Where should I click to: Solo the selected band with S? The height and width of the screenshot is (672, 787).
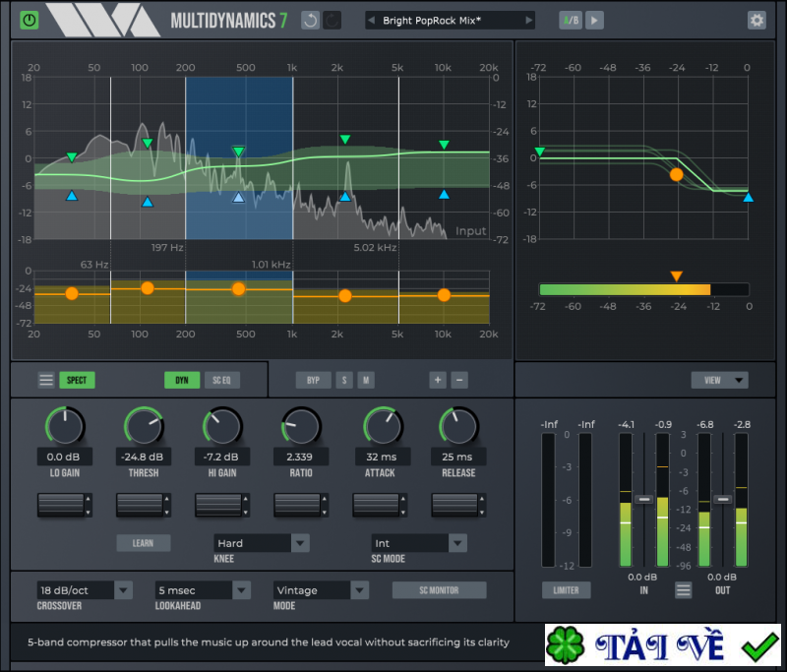point(344,380)
